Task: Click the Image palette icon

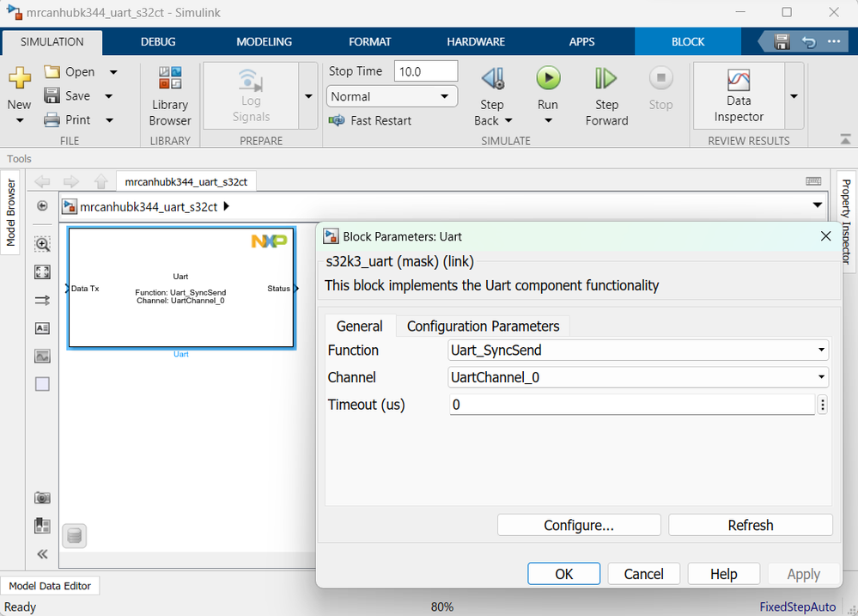Action: click(42, 356)
